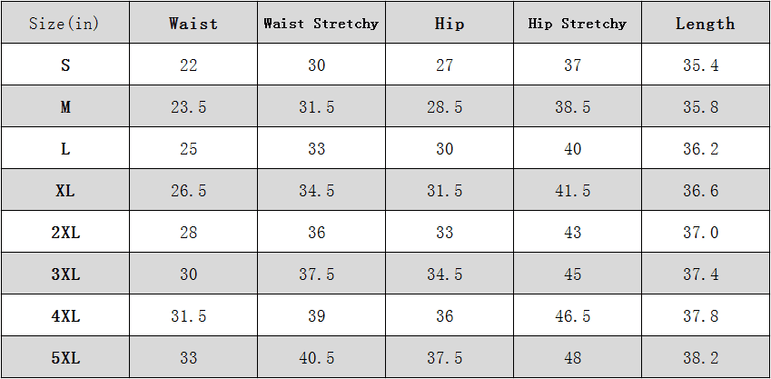Click hip stretchy value 46.5
Viewport: 771px width, 379px height.
[572, 316]
